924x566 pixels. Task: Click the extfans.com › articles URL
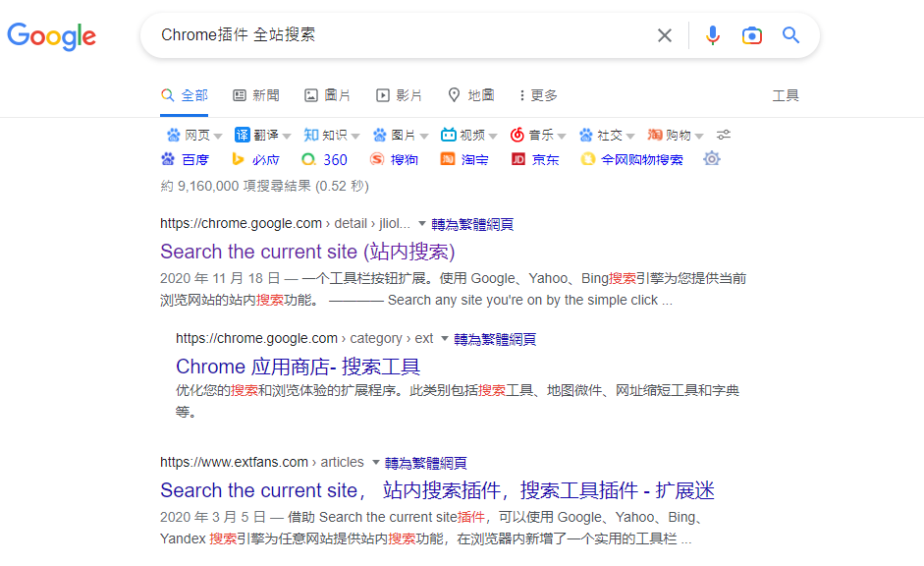pyautogui.click(x=261, y=462)
